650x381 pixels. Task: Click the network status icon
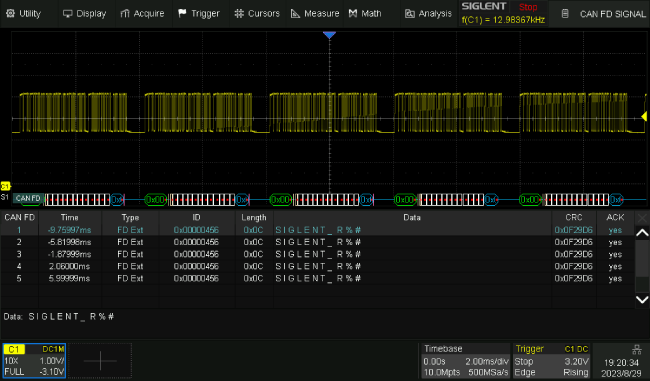(636, 349)
